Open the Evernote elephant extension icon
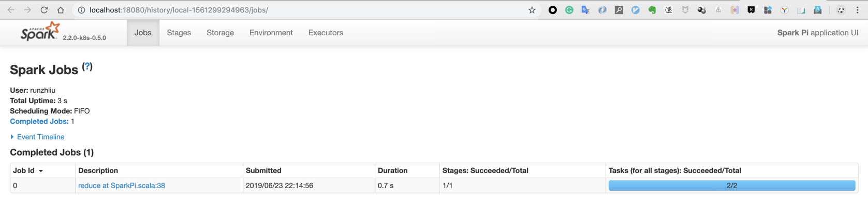This screenshot has width=868, height=213. (652, 10)
